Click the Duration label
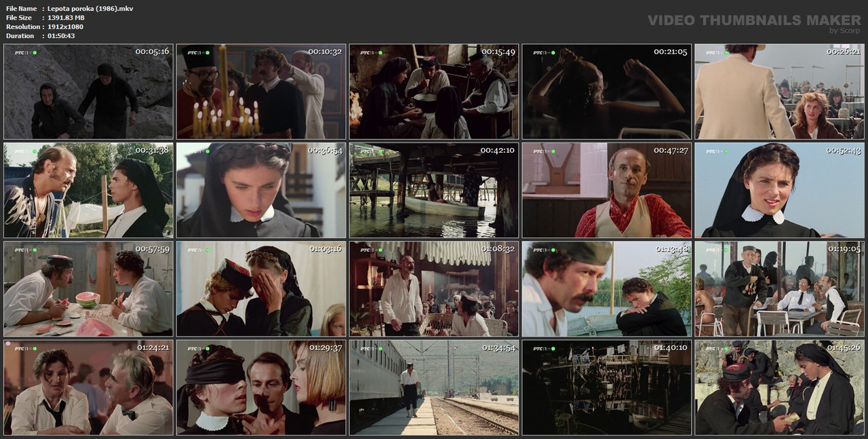 coord(20,36)
